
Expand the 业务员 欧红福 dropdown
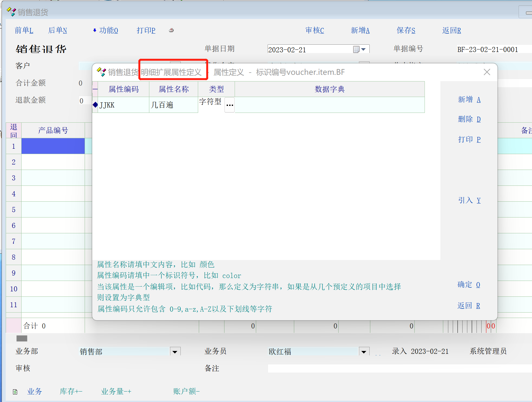click(x=364, y=352)
